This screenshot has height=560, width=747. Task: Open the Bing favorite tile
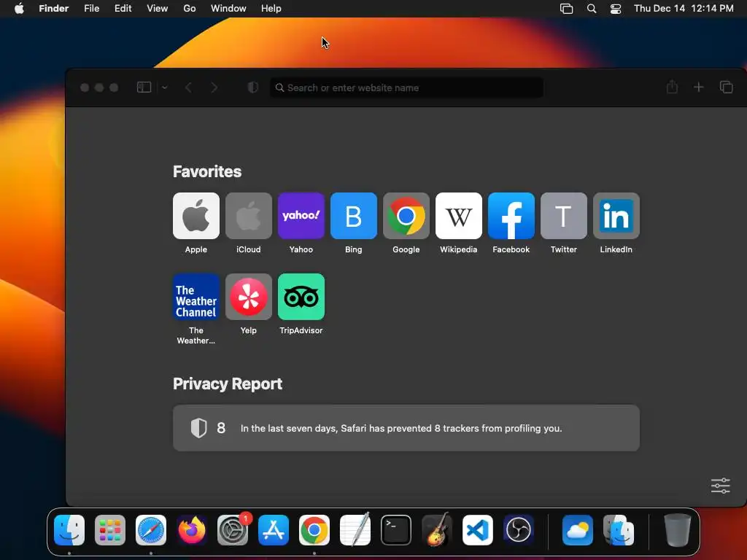[354, 216]
